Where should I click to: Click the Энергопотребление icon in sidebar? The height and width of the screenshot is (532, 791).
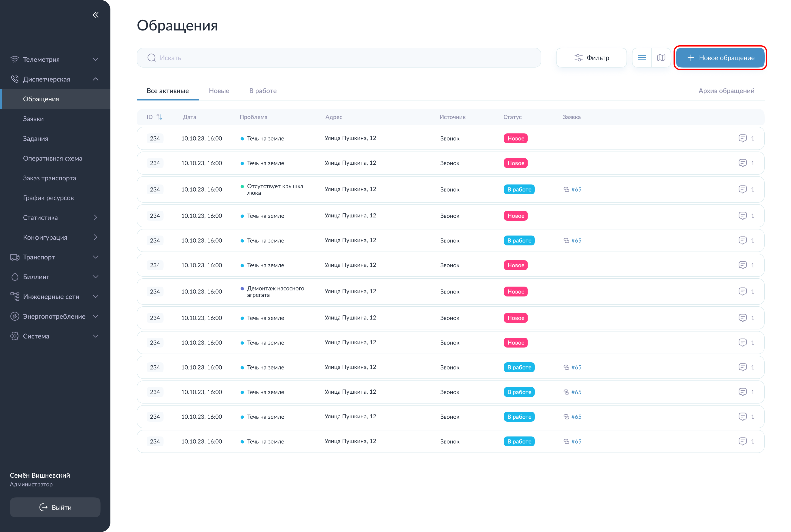[15, 316]
